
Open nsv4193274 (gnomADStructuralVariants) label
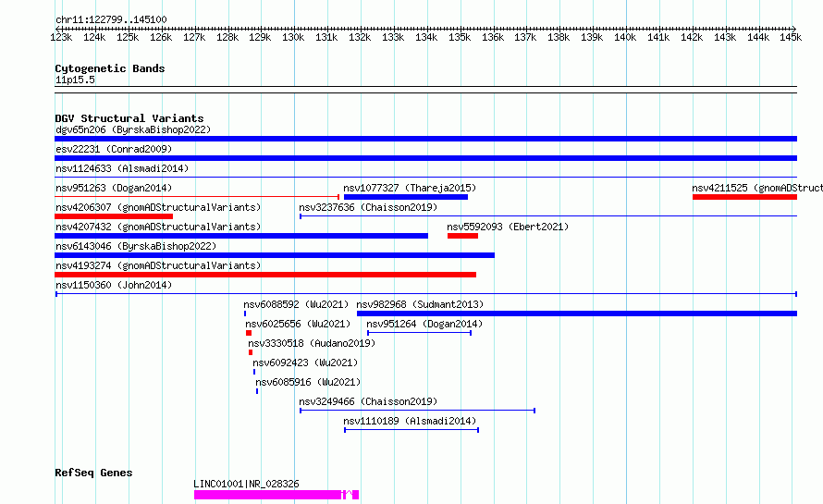(158, 265)
